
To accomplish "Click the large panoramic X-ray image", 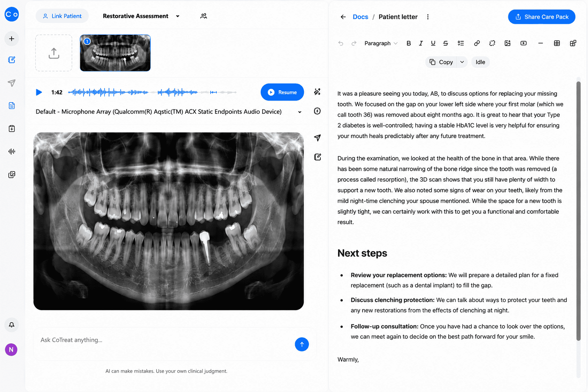I will (168, 221).
